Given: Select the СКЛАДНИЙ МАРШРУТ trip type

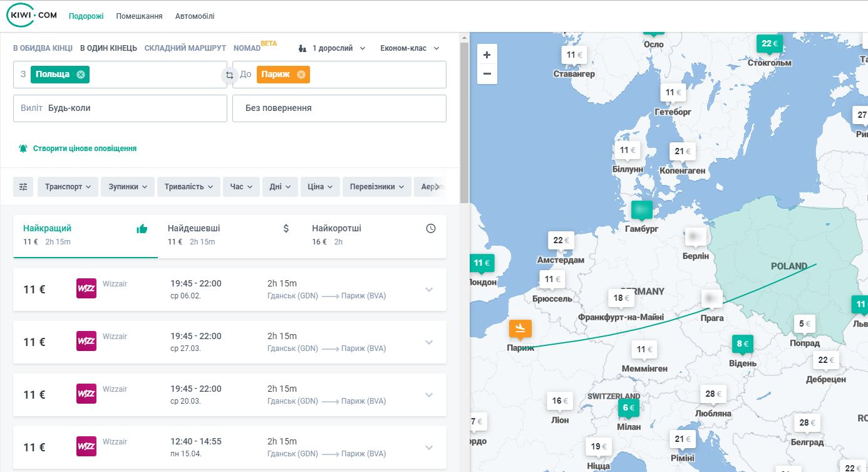Looking at the screenshot, I should tap(185, 48).
